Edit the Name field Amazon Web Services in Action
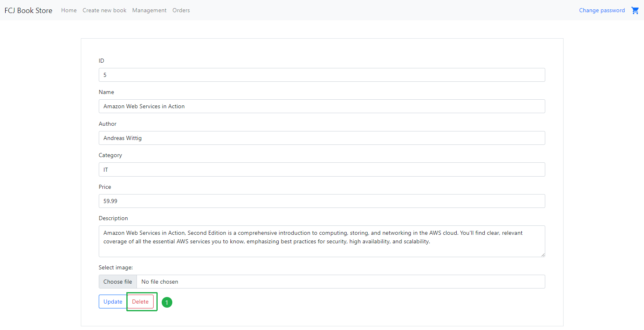Image resolution: width=644 pixels, height=330 pixels. [x=322, y=106]
